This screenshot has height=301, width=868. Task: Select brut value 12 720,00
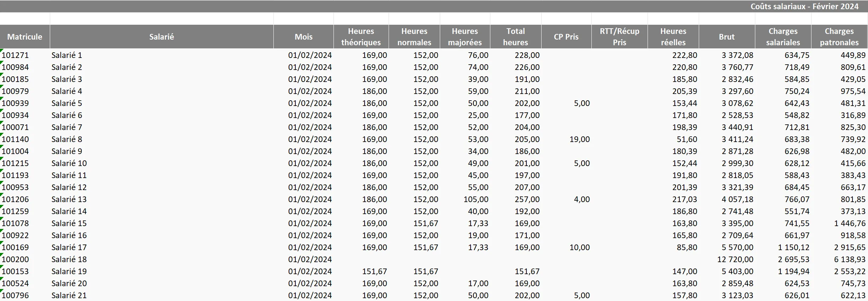point(735,259)
